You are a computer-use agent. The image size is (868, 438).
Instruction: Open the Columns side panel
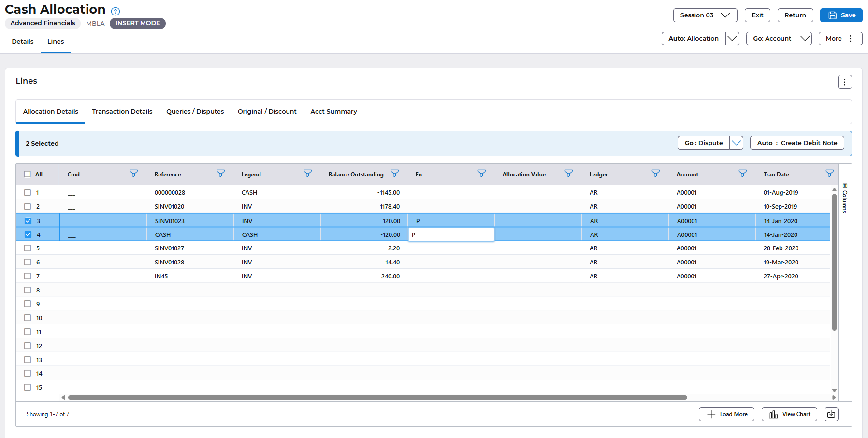click(844, 198)
